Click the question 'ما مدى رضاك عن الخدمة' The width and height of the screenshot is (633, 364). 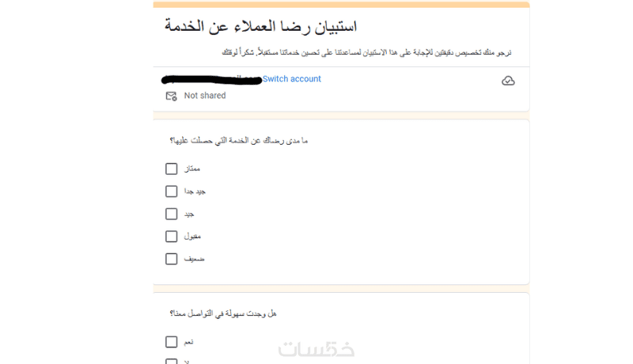(238, 140)
